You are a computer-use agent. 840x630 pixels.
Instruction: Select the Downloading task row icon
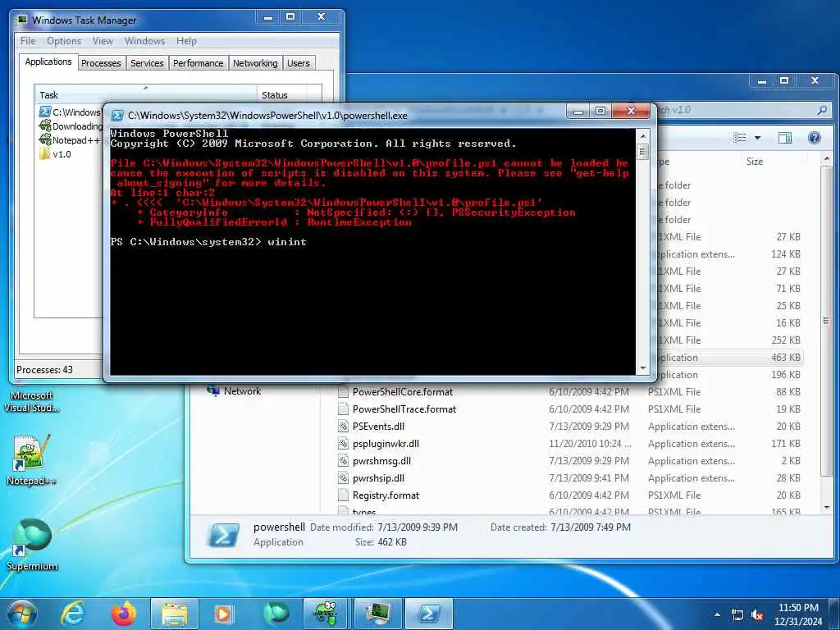click(45, 126)
